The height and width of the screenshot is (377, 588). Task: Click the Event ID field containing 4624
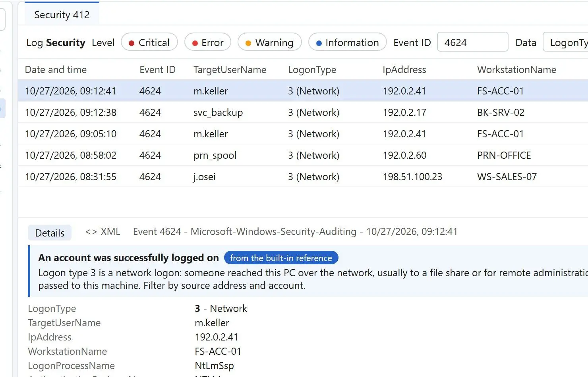472,42
